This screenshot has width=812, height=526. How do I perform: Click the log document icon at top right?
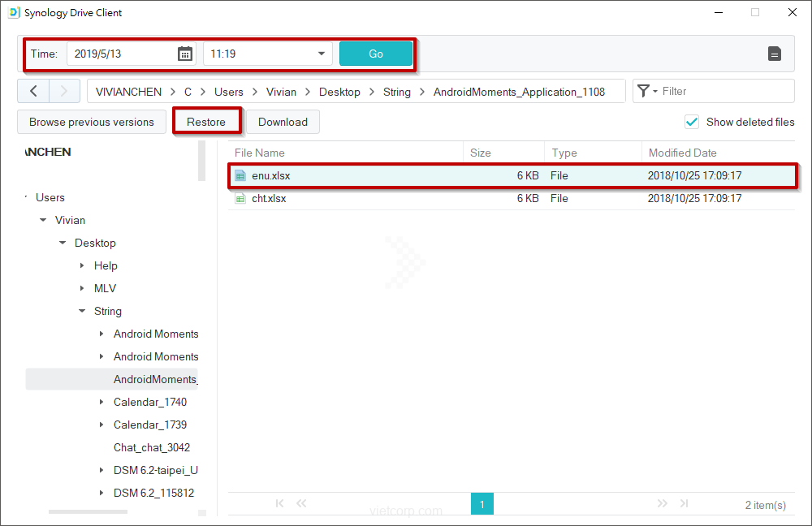pos(775,54)
